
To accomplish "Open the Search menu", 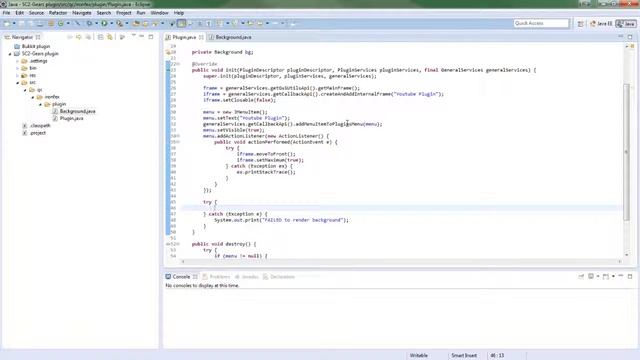I will (x=104, y=13).
